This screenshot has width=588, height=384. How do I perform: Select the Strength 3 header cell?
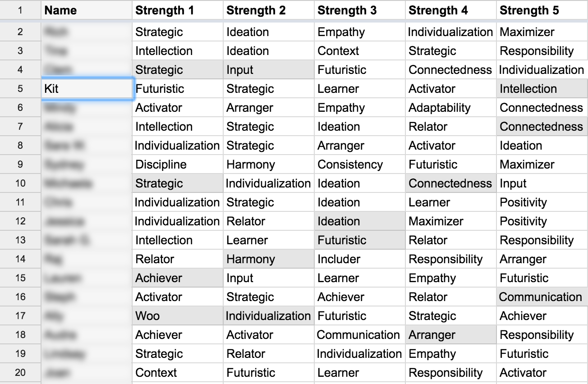click(360, 10)
